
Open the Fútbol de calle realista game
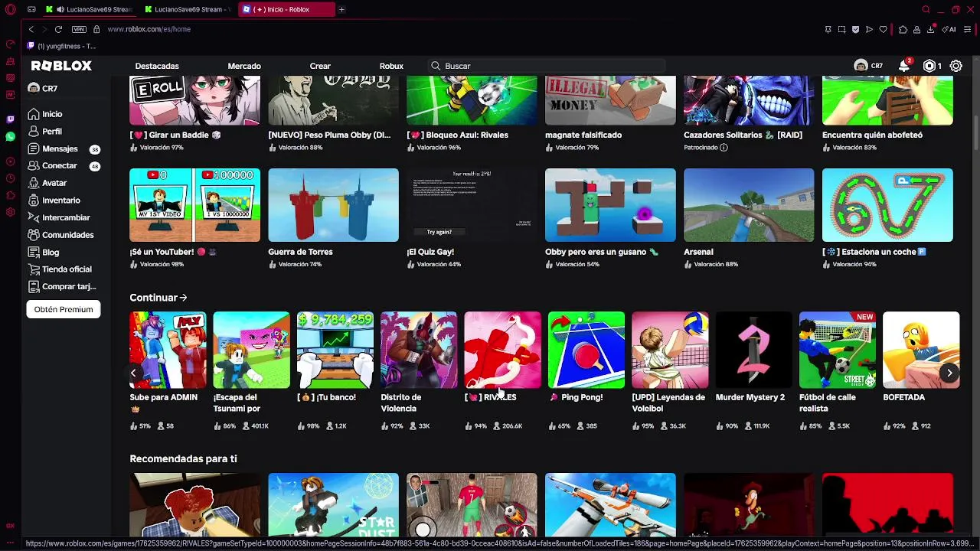(x=838, y=350)
